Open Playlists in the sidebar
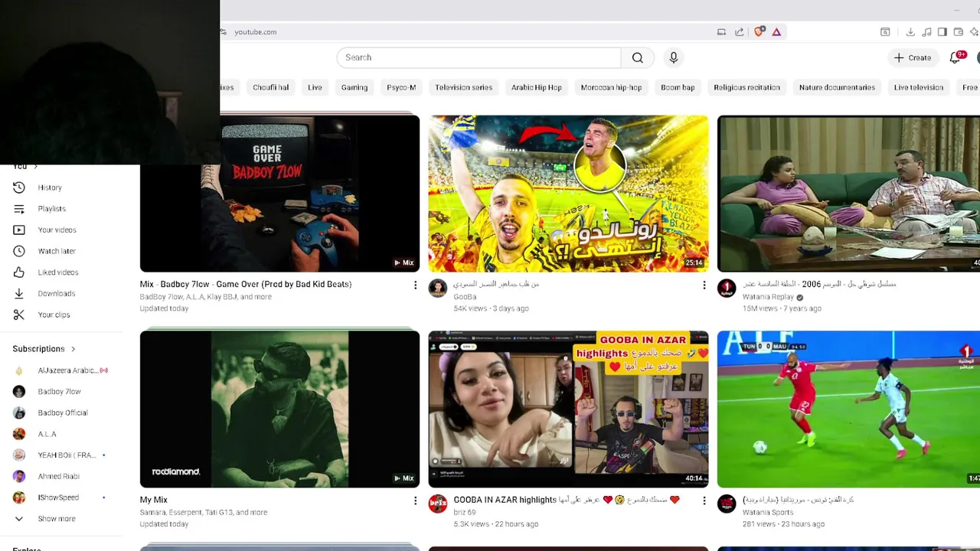 point(61,209)
